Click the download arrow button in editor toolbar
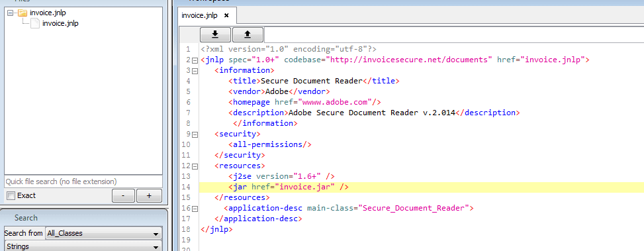The height and width of the screenshot is (251, 644). 215,34
